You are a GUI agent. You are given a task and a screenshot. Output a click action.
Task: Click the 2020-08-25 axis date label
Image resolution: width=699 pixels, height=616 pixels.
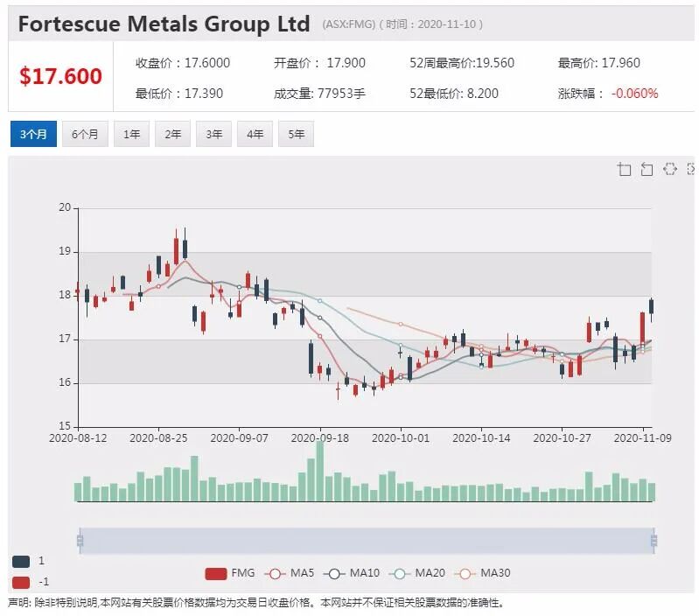click(x=158, y=438)
